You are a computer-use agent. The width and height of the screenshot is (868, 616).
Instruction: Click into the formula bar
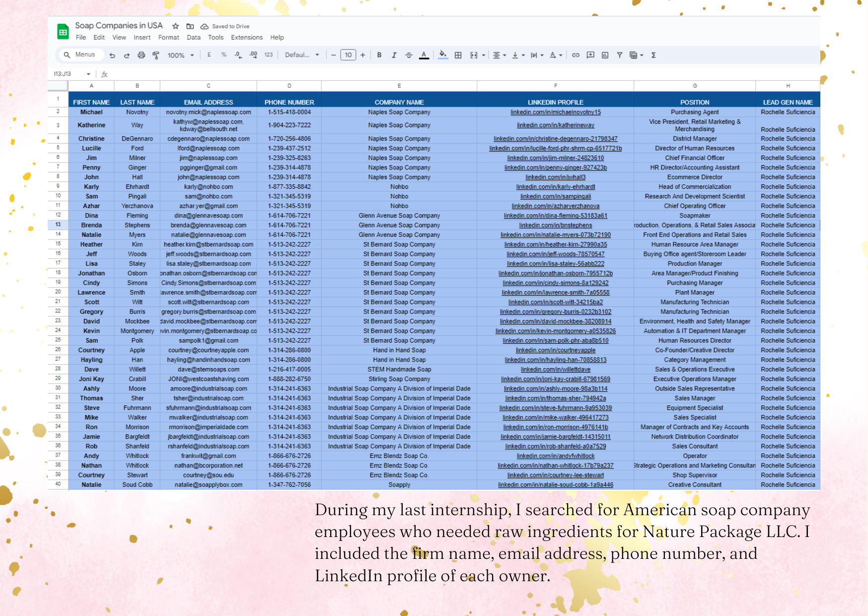click(x=462, y=74)
